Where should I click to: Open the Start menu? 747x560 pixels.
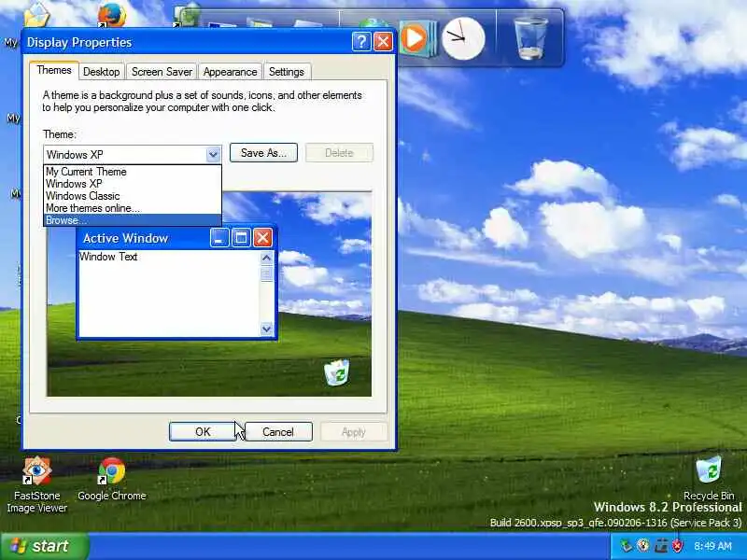click(x=44, y=546)
